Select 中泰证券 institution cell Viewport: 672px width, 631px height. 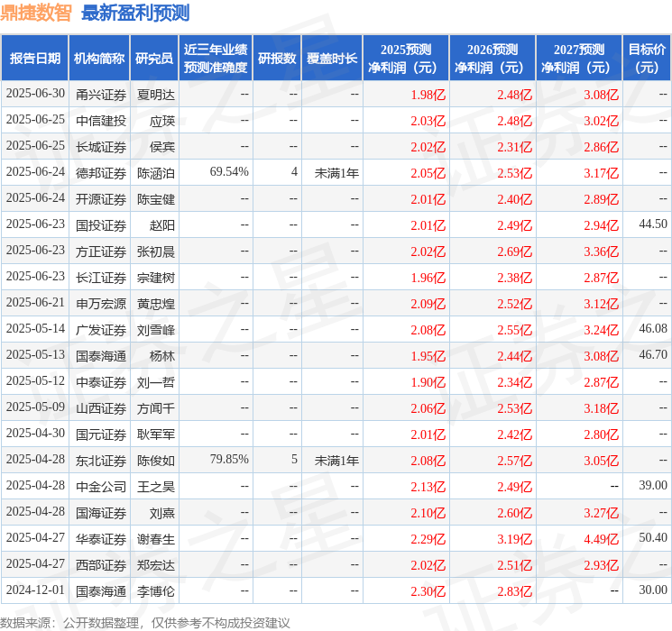[101, 382]
